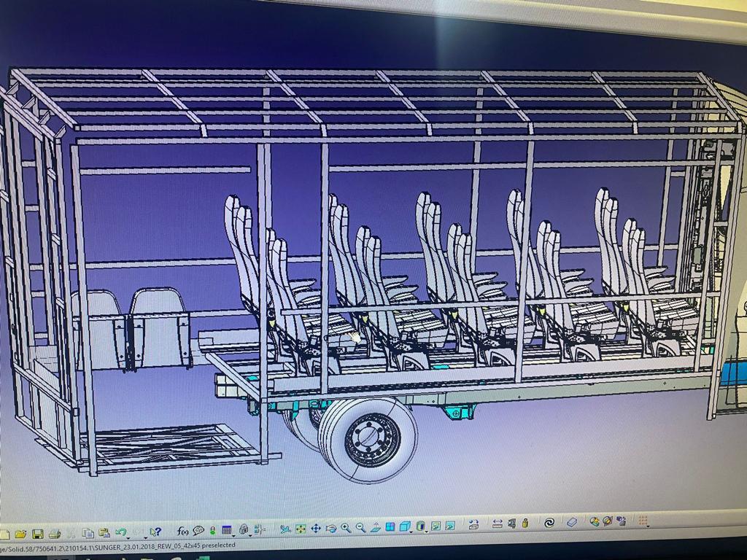Expand the dotted grid dropdown arrow
This screenshot has height=560, width=747.
tap(648, 526)
